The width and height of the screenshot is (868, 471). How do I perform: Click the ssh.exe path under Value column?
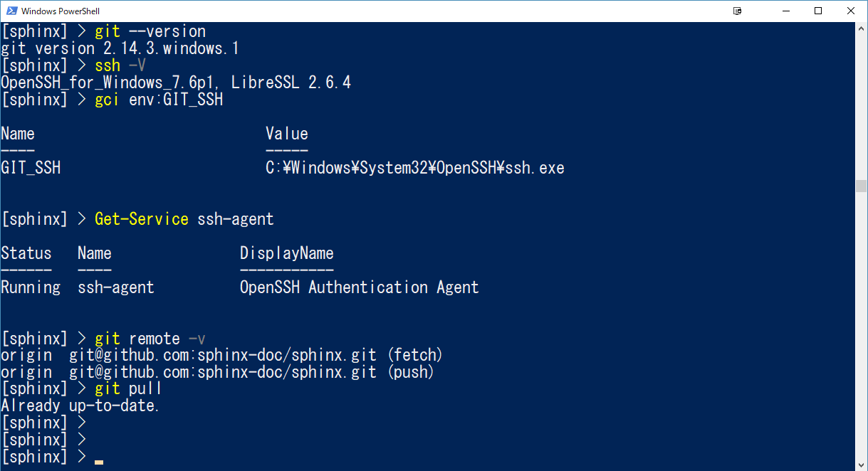point(415,167)
